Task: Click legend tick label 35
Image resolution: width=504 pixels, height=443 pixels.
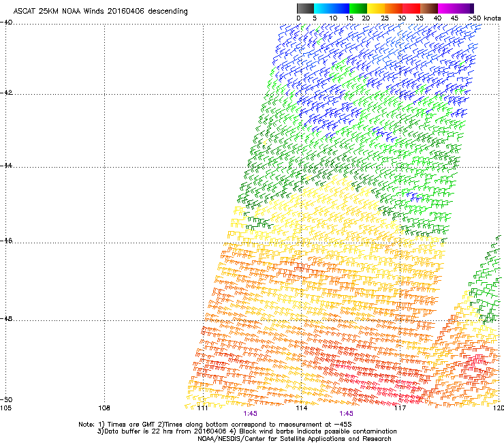Action: coord(420,18)
